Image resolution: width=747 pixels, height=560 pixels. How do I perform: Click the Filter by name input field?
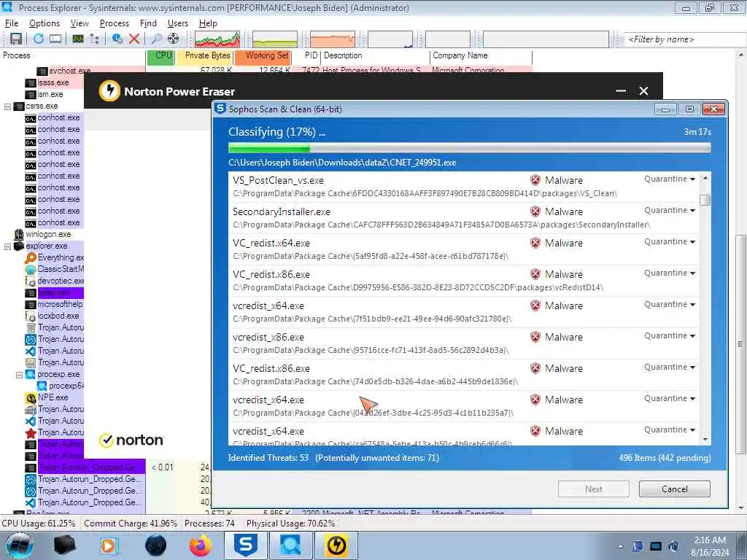tap(685, 39)
